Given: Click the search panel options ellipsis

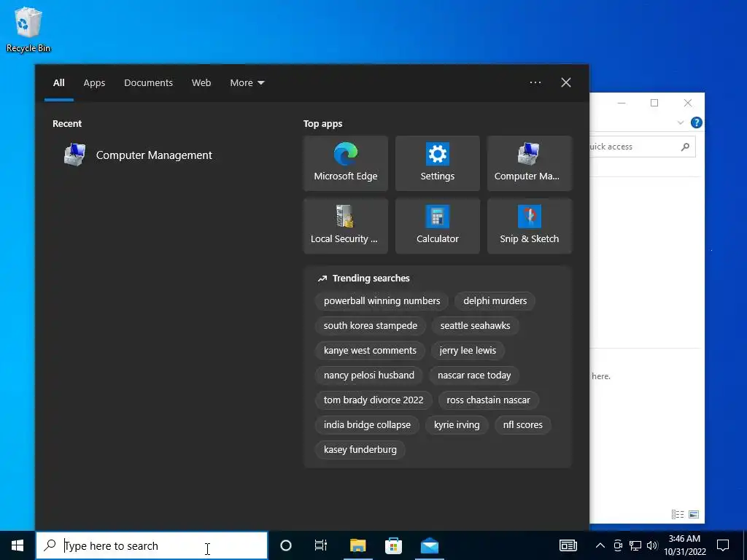Looking at the screenshot, I should 535,82.
